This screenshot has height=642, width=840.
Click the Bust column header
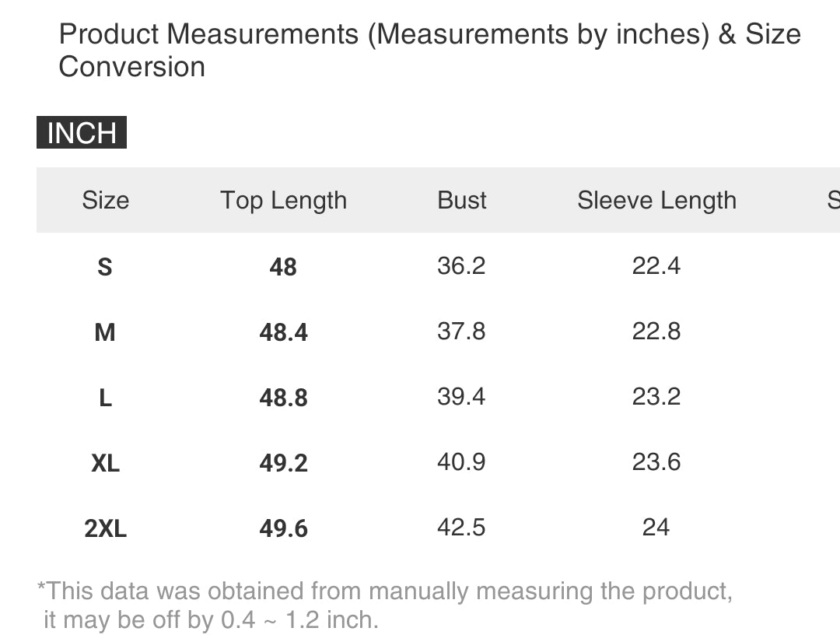click(462, 200)
